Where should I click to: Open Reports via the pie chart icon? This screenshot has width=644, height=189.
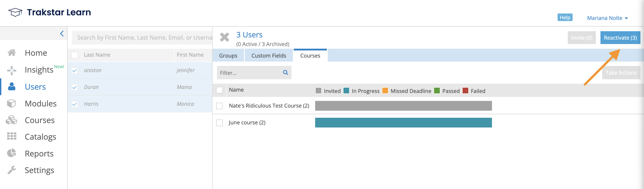[11, 153]
